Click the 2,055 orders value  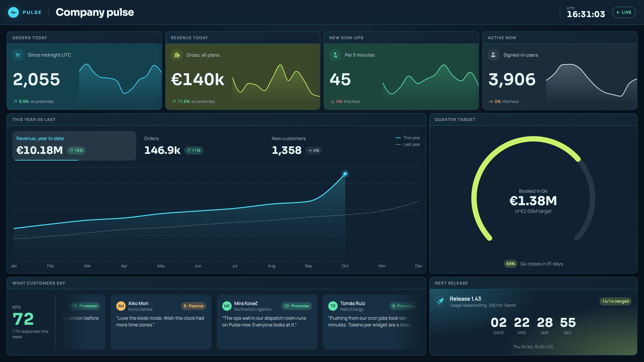point(36,80)
